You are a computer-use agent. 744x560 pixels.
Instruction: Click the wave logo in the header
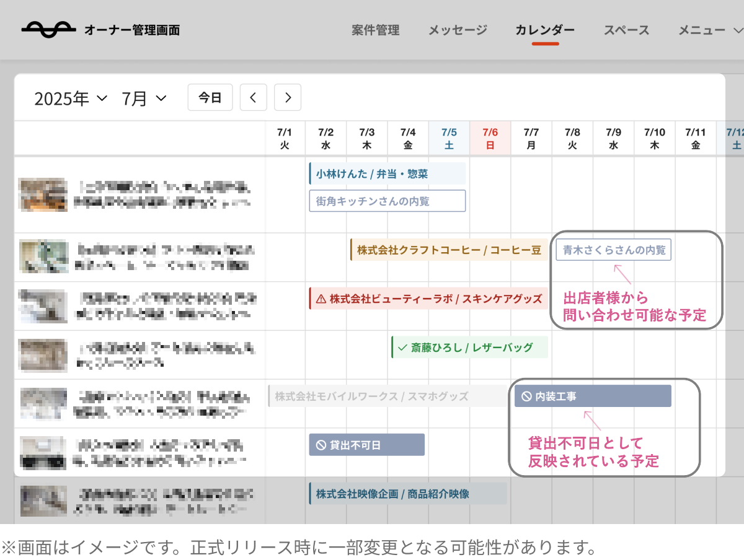[x=48, y=30]
